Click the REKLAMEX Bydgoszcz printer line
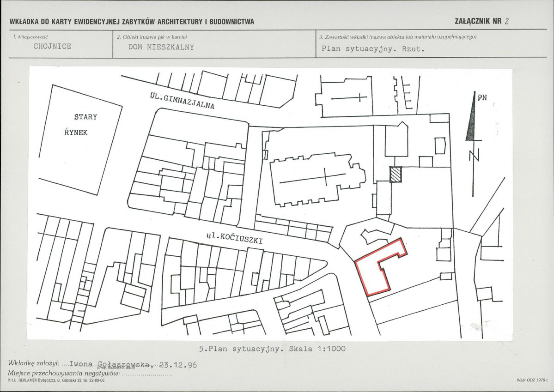The height and width of the screenshot is (392, 554). point(56,381)
